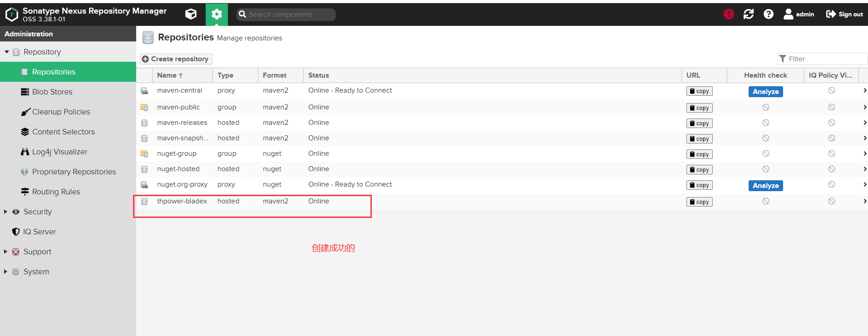This screenshot has height=336, width=868.
Task: Open Cleanup Policies menu item
Action: click(68, 112)
